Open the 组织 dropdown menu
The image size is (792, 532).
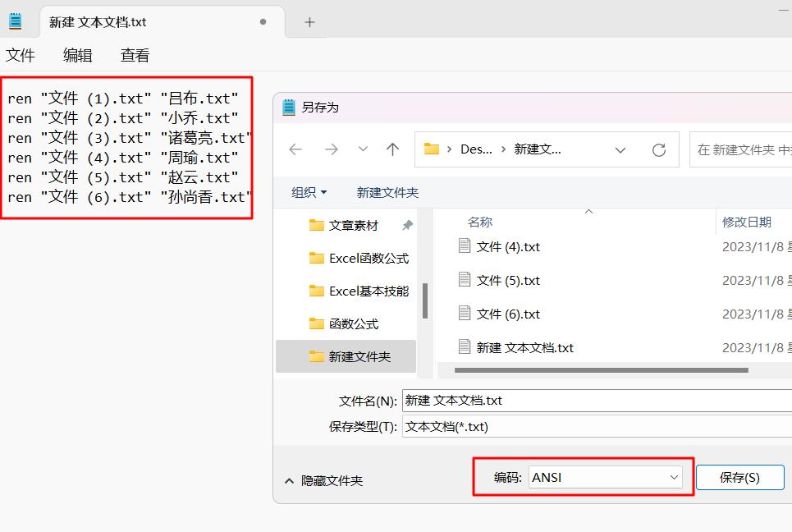[x=309, y=192]
